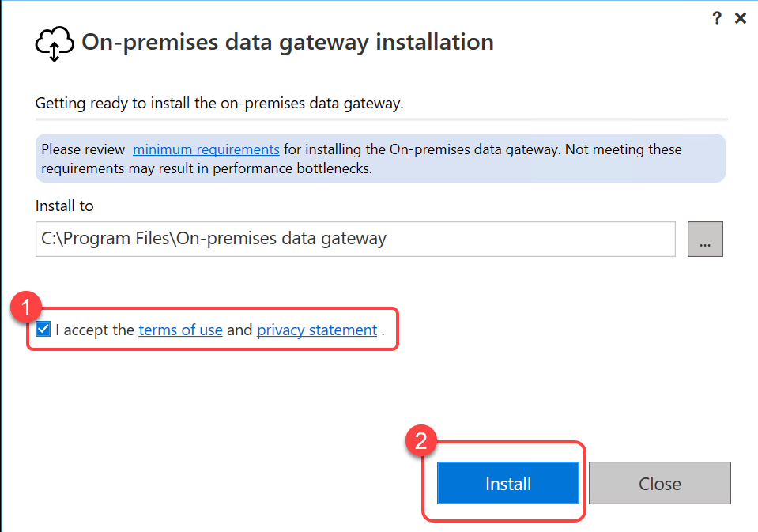Click the separator line under the status text
The height and width of the screenshot is (532, 758).
tap(381, 119)
